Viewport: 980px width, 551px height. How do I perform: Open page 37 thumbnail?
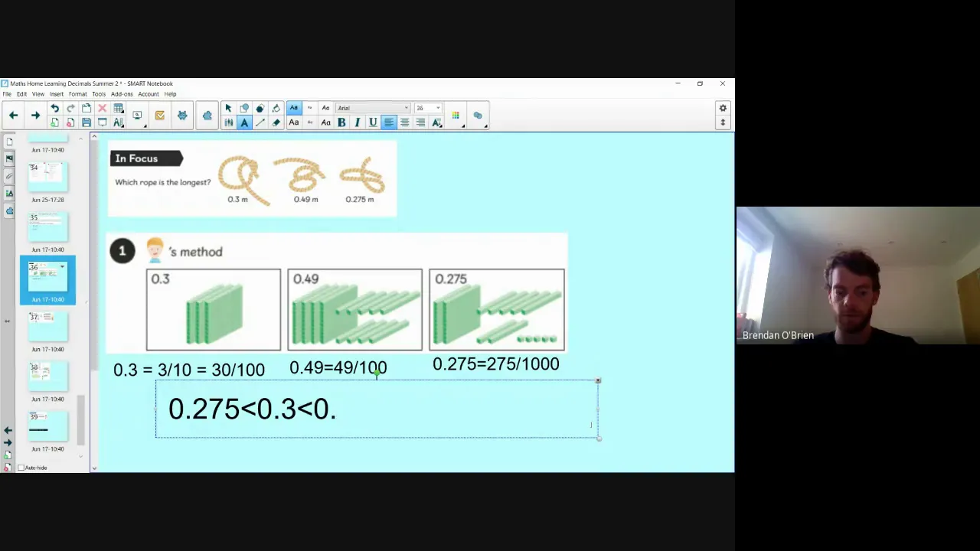pos(47,326)
